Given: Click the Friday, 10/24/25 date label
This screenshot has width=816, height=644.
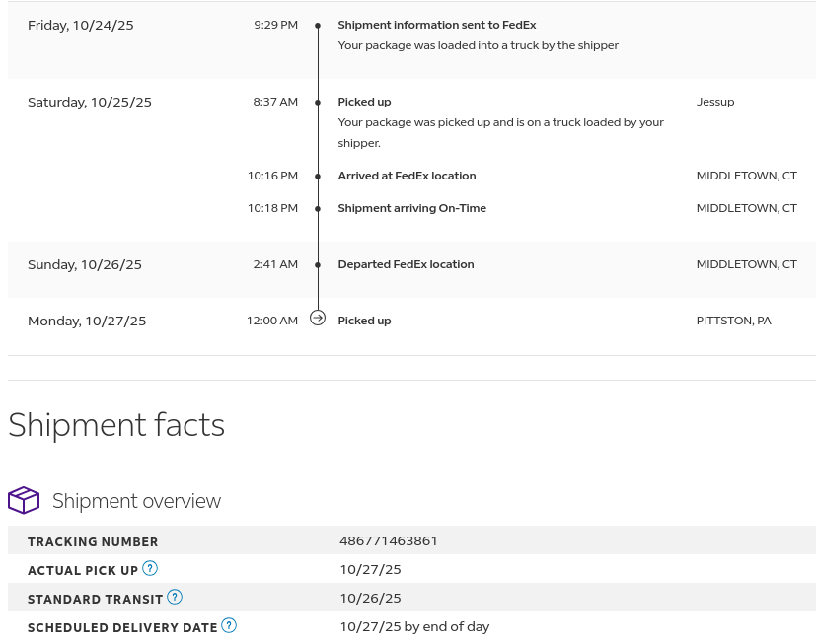Looking at the screenshot, I should tap(81, 25).
